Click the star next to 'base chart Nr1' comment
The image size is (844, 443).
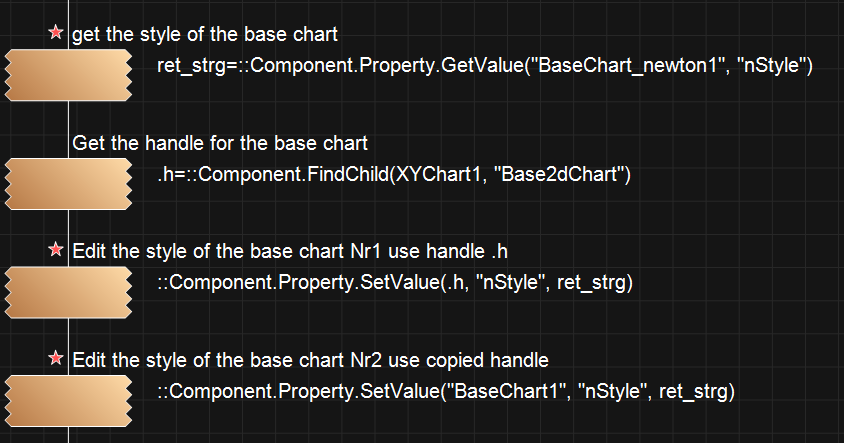tap(56, 249)
